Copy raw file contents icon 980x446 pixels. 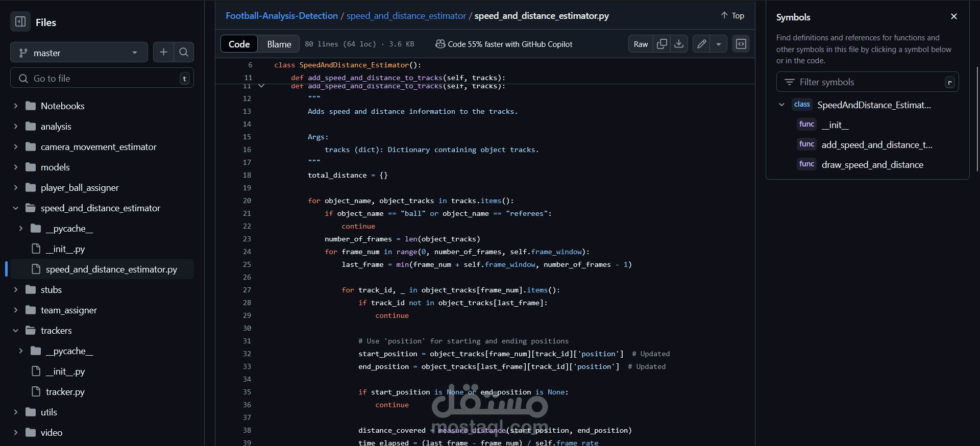click(661, 44)
